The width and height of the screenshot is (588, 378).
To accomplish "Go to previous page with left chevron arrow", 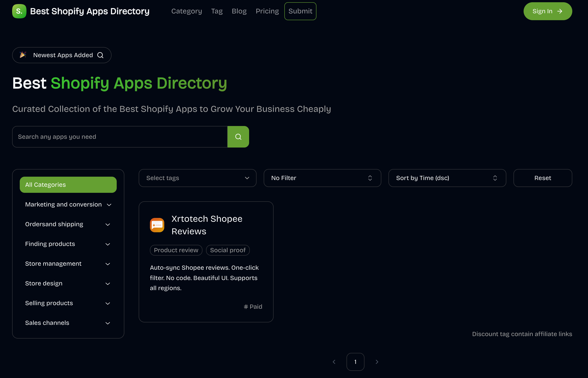I will coord(334,362).
